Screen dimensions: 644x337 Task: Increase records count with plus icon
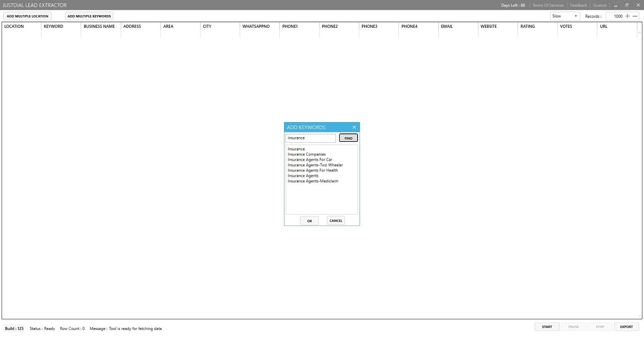[x=627, y=16]
